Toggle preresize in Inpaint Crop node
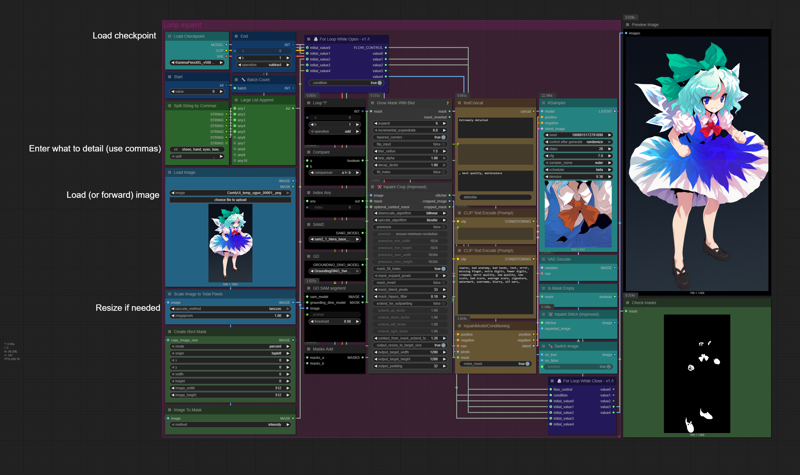 click(410, 227)
